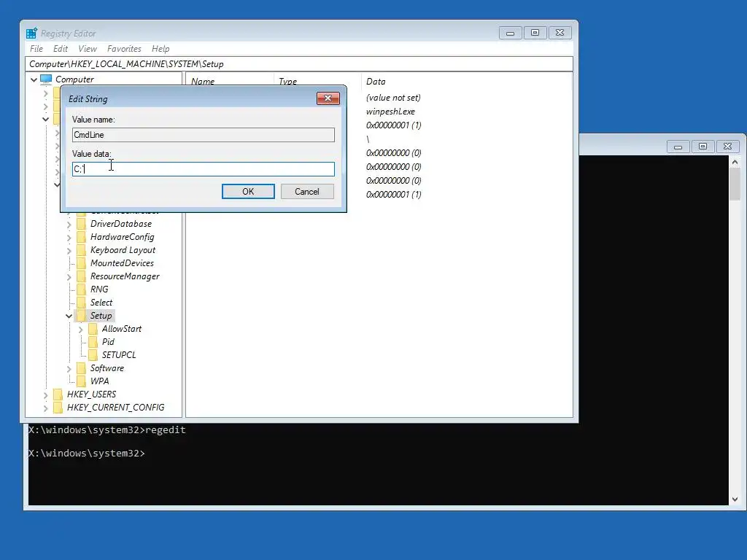Expand the DriverDatabase key

click(69, 225)
